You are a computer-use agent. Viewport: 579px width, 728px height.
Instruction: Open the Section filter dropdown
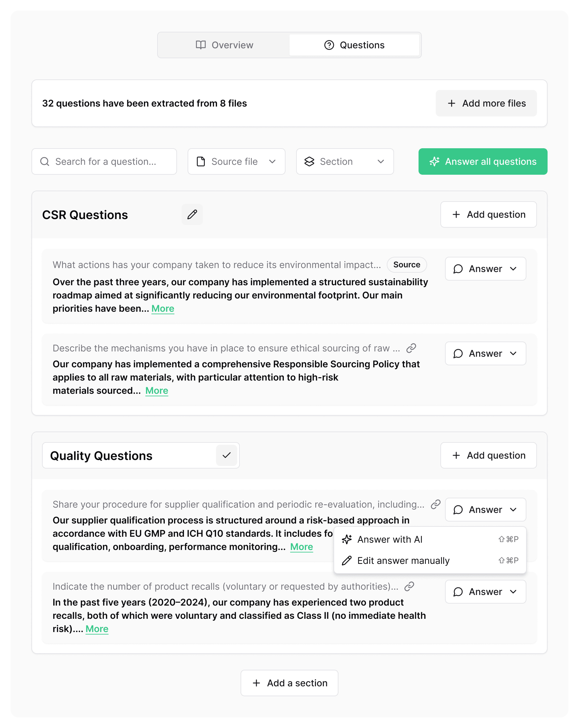point(345,161)
